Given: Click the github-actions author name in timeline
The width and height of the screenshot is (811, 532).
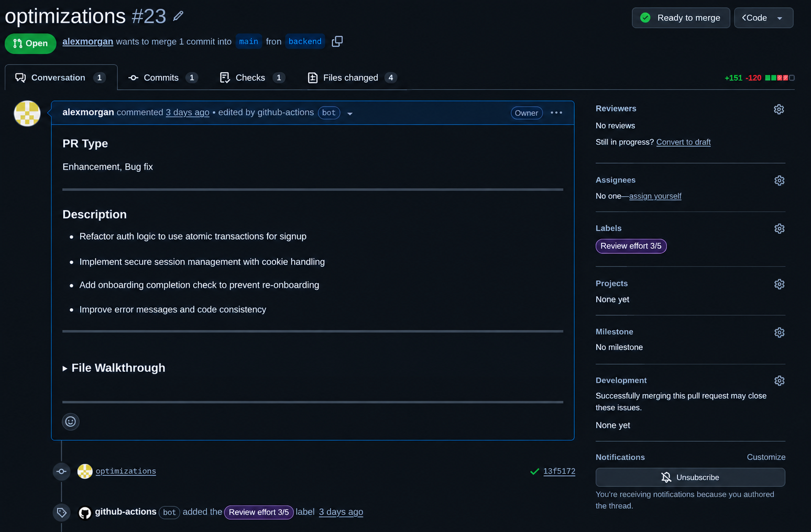Looking at the screenshot, I should 126,512.
